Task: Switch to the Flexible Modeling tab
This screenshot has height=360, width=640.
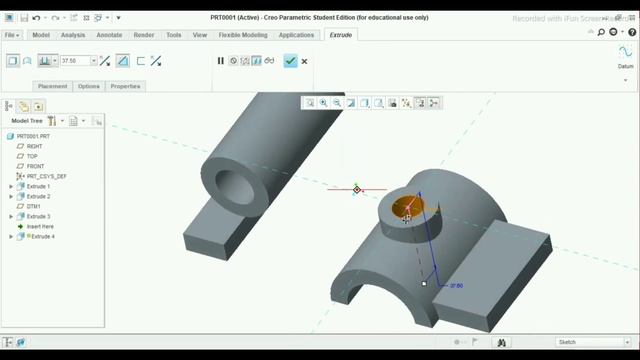Action: point(243,35)
